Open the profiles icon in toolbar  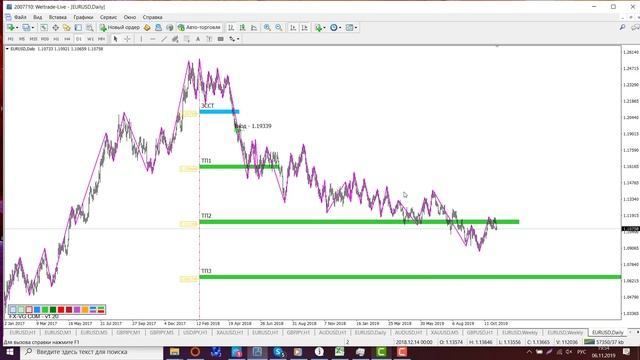pos(26,28)
